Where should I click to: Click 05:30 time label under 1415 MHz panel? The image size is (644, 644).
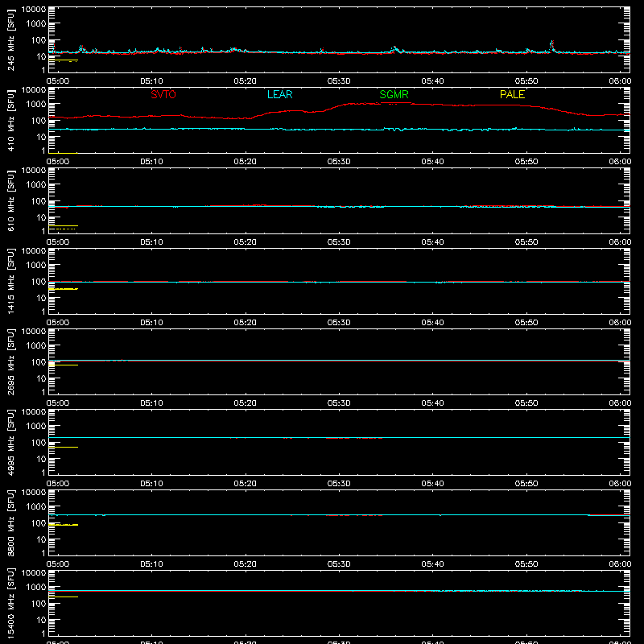pos(339,323)
